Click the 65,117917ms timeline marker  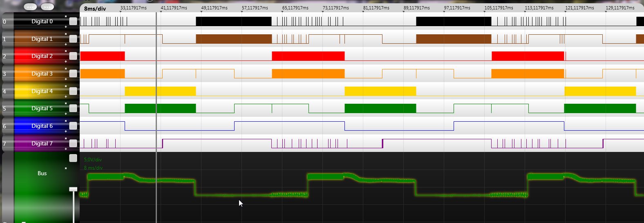tap(295, 8)
